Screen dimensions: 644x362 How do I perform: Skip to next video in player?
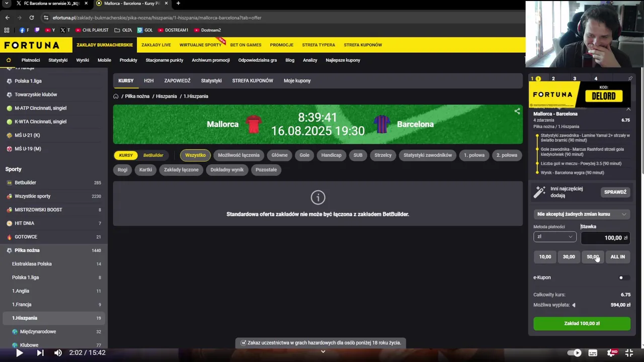40,353
